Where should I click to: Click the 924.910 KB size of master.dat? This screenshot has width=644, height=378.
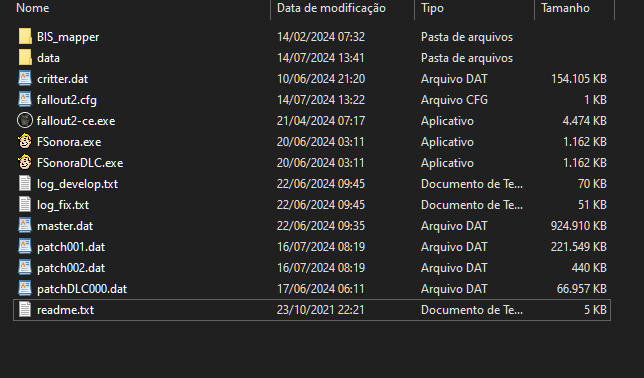click(579, 226)
